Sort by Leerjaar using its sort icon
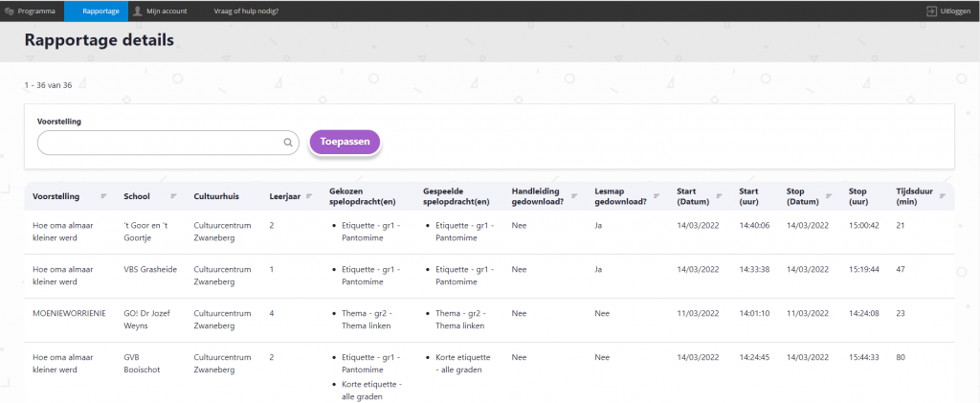This screenshot has width=980, height=403. (309, 196)
